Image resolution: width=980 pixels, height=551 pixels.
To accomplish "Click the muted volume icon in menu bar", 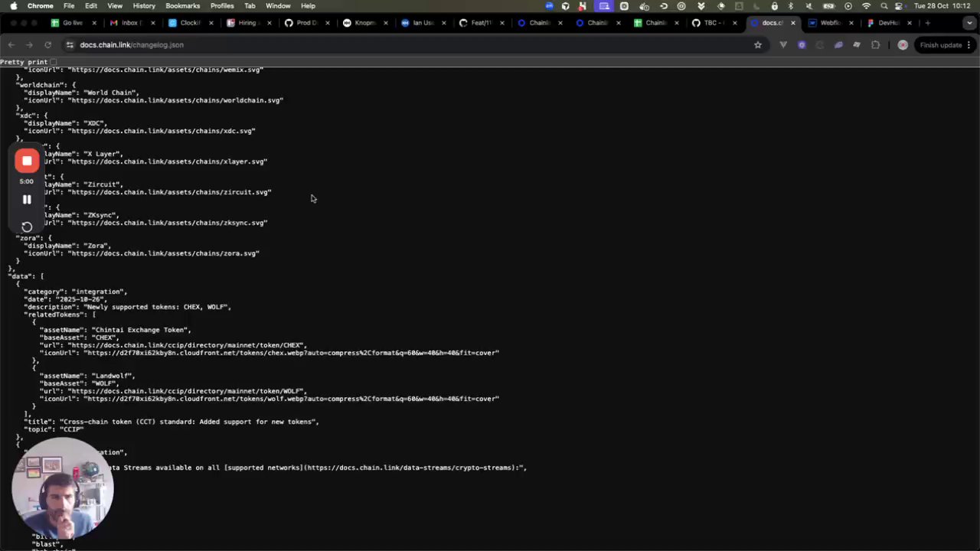I will [809, 5].
